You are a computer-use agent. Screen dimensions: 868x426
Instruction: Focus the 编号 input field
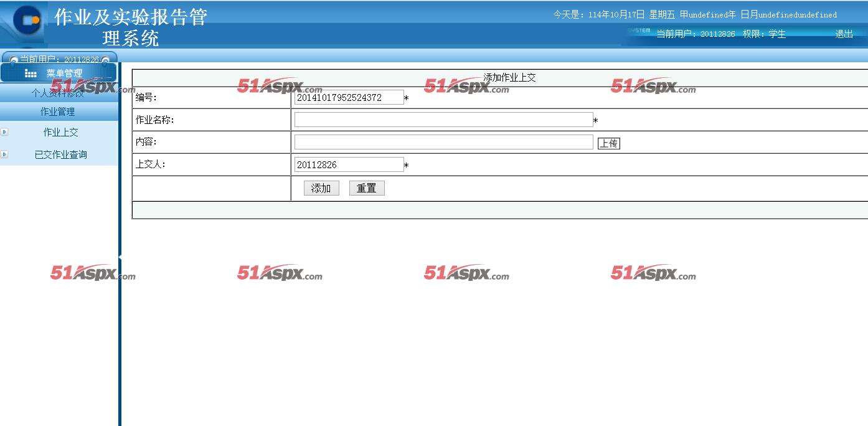pyautogui.click(x=349, y=97)
